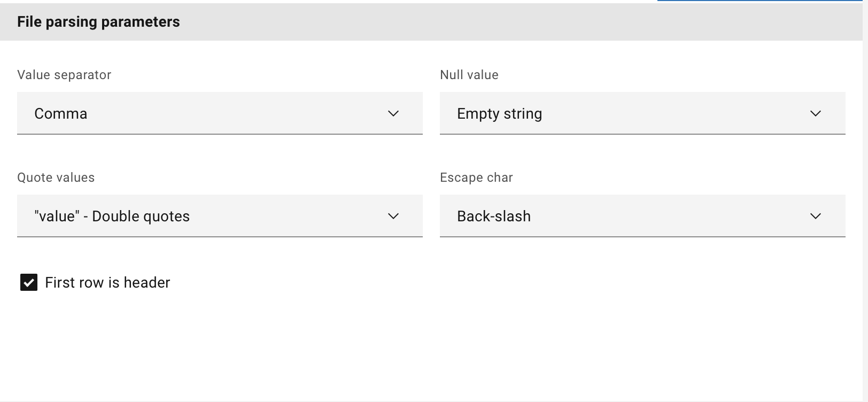Click the Value separator dropdown chevron
This screenshot has width=868, height=402.
click(393, 113)
